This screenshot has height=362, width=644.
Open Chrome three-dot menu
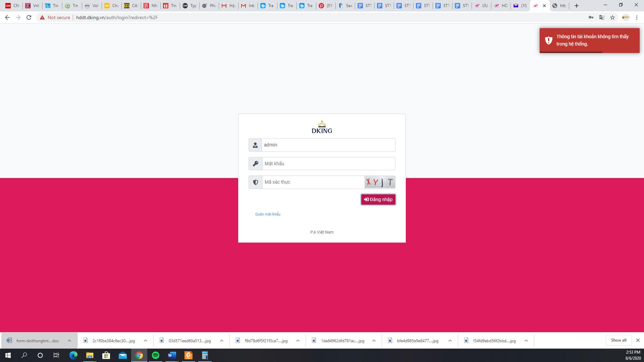tap(637, 17)
